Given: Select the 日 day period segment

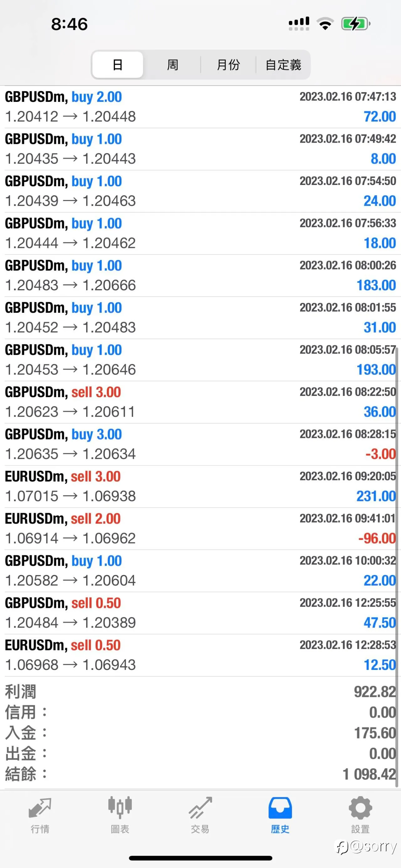Looking at the screenshot, I should 117,65.
